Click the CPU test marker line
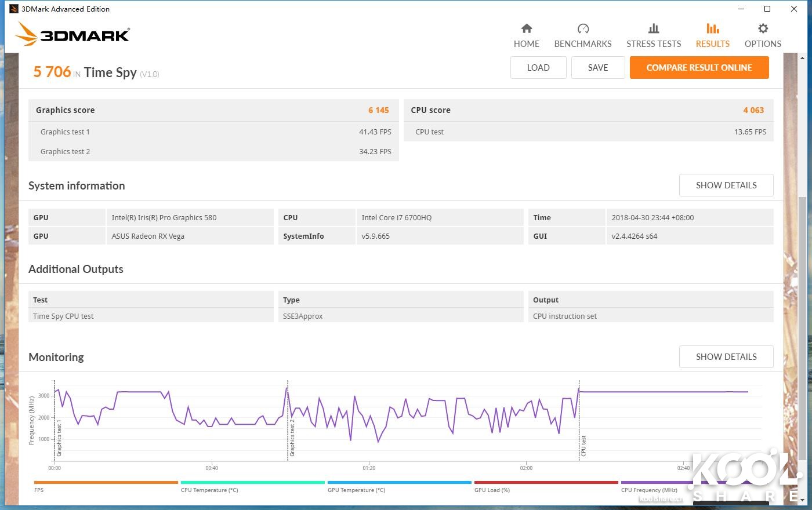The image size is (812, 510). click(579, 420)
